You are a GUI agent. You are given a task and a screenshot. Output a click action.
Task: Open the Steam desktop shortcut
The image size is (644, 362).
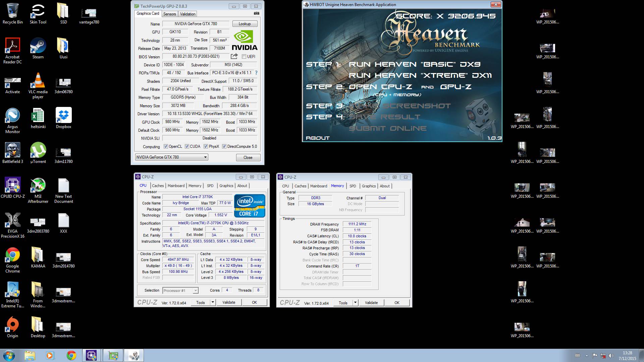[38, 48]
